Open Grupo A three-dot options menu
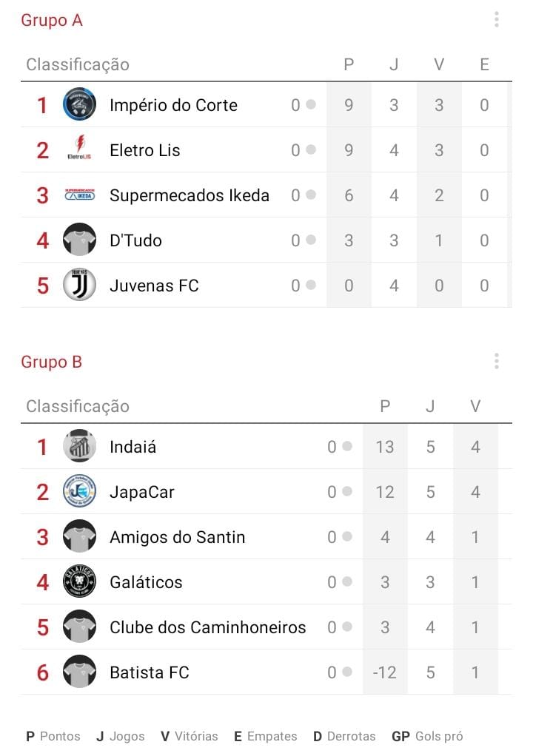The image size is (533, 756). (496, 20)
